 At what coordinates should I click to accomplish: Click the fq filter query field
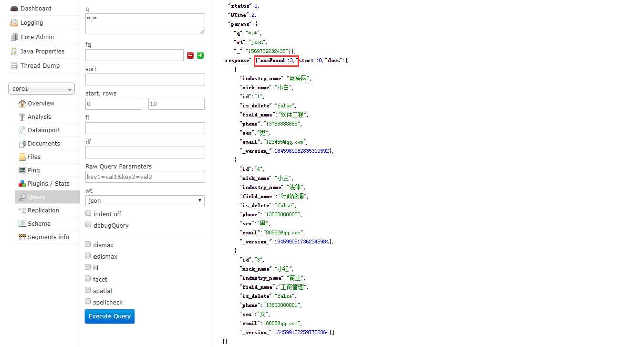(135, 55)
